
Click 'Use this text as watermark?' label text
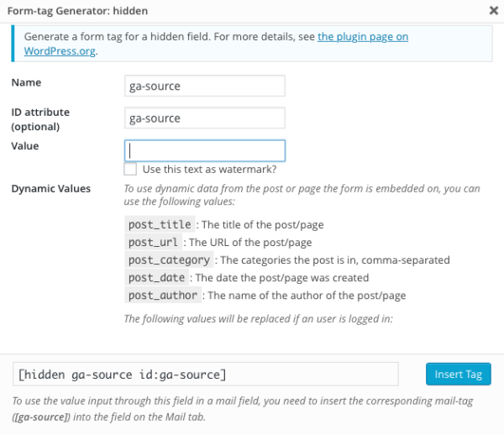tap(209, 170)
